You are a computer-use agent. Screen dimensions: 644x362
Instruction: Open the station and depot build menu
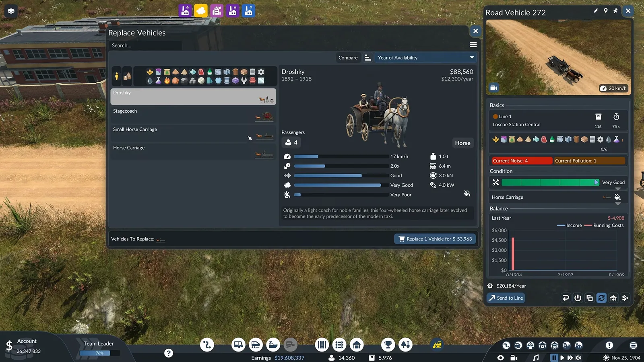[x=357, y=345]
